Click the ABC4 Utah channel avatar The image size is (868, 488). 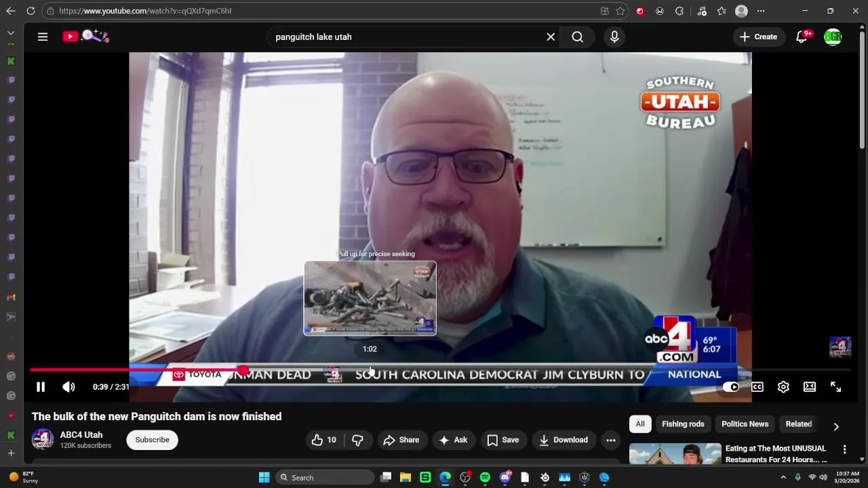(x=43, y=439)
